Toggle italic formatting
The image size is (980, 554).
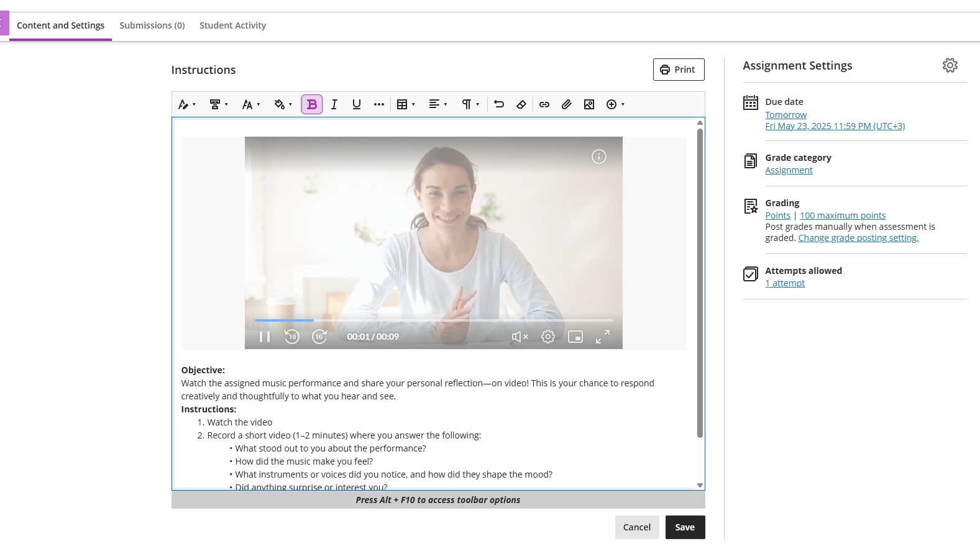(334, 104)
